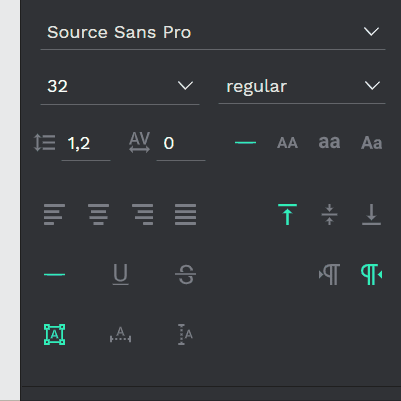
Task: Select auto-height text grow option
Action: point(185,334)
